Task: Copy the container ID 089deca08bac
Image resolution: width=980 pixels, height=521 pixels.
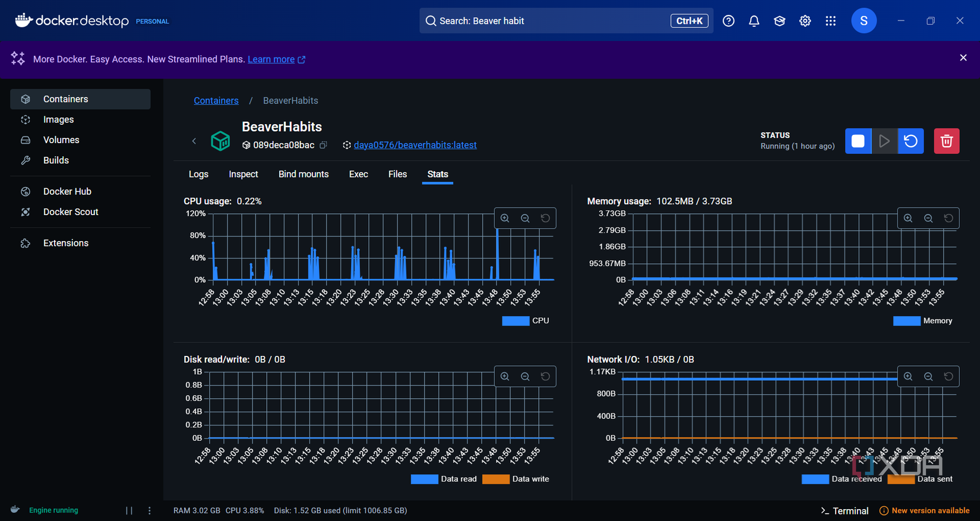Action: click(x=323, y=145)
